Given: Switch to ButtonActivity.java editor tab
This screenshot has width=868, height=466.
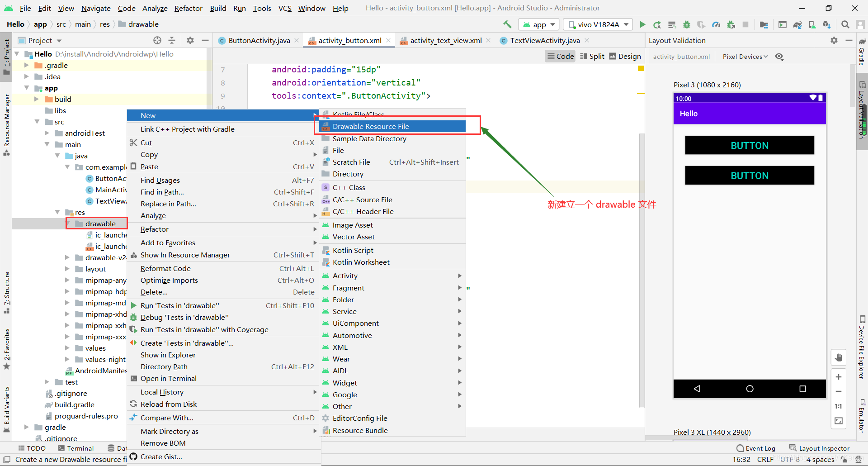Looking at the screenshot, I should pyautogui.click(x=259, y=40).
